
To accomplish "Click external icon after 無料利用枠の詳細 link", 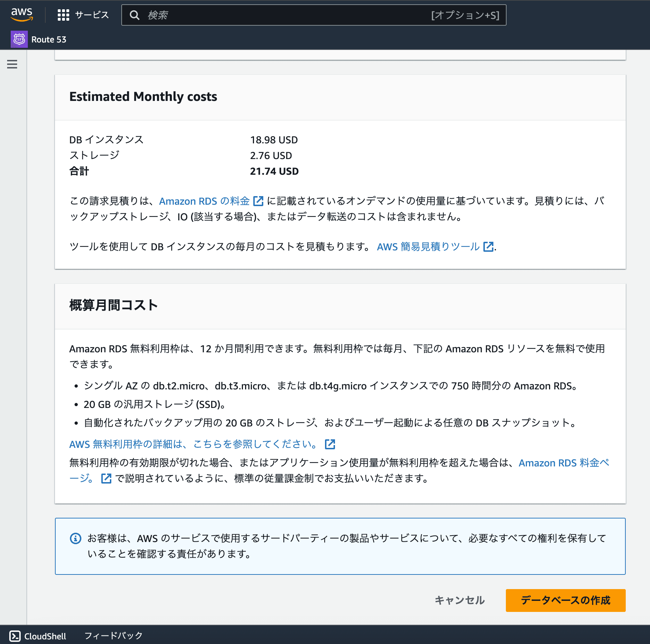I will pos(330,444).
